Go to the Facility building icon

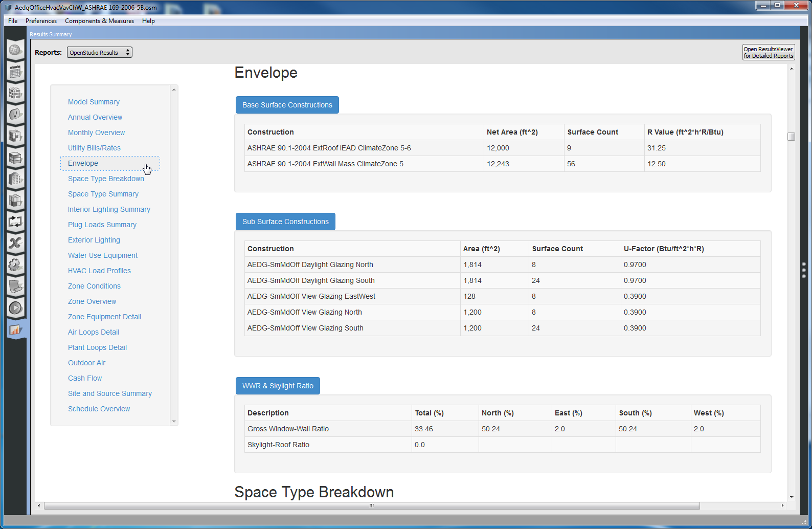coord(15,179)
